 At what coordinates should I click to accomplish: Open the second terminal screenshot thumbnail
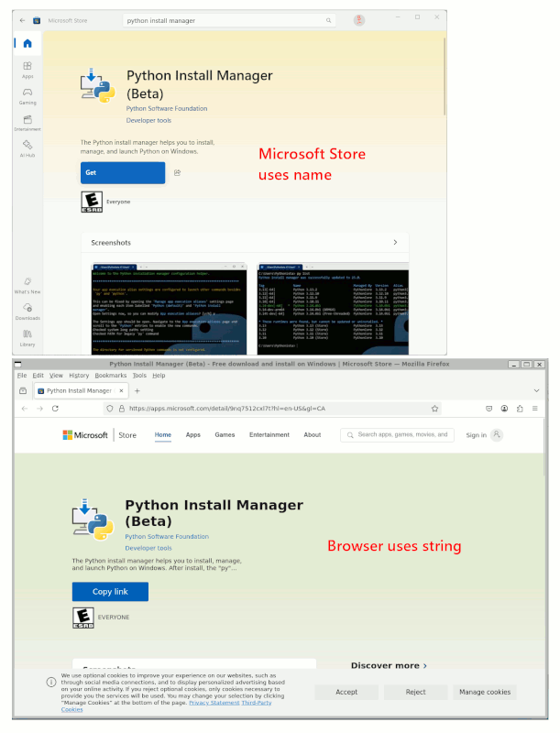tap(333, 309)
